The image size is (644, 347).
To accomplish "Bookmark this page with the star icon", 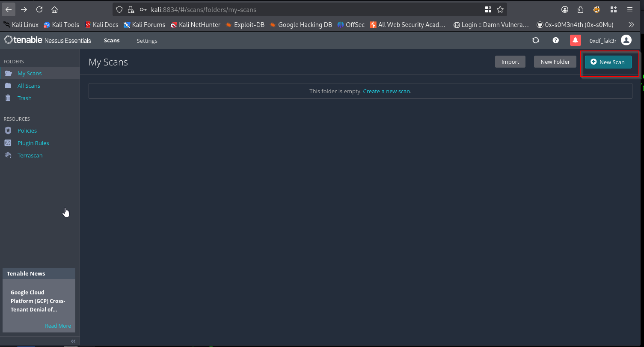I will point(500,9).
